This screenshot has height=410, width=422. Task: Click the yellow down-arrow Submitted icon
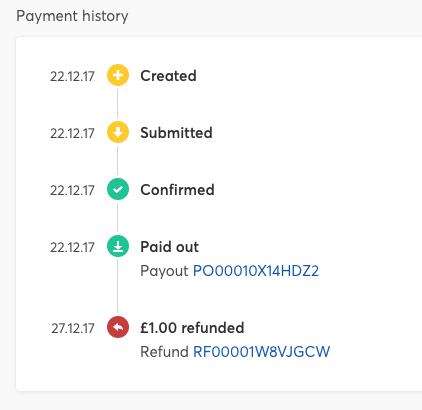pyautogui.click(x=118, y=132)
